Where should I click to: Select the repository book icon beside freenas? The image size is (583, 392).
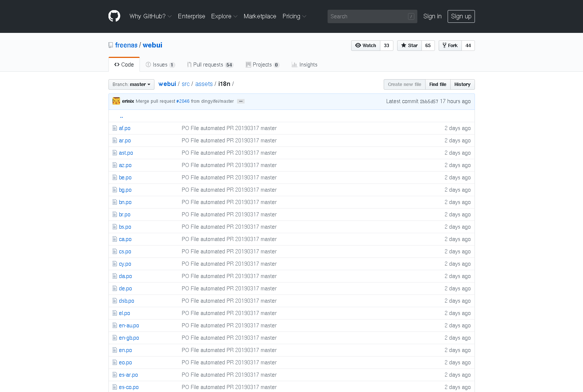(110, 45)
